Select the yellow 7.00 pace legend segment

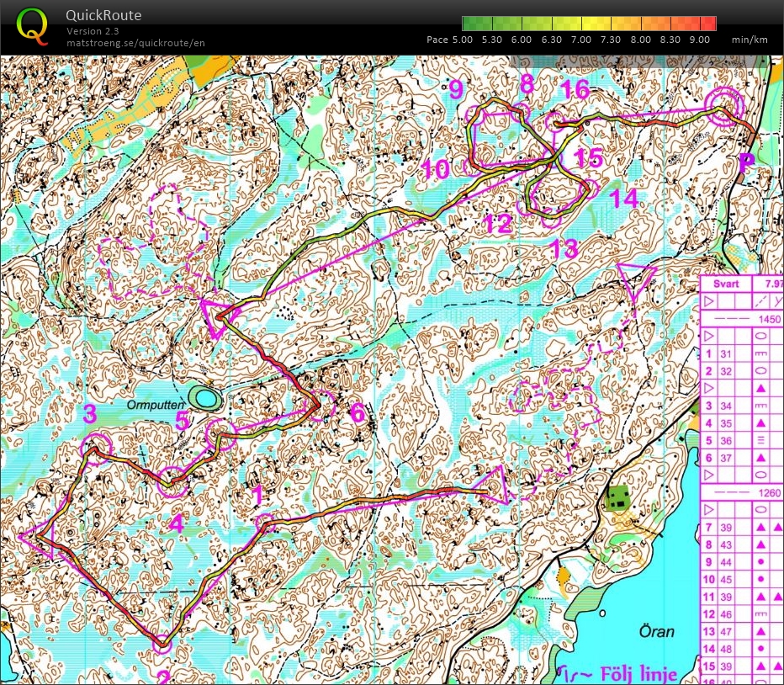pos(596,24)
